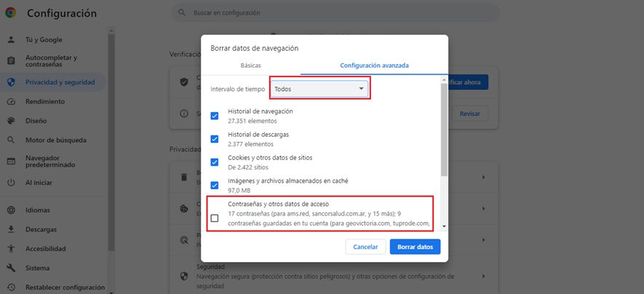Screen dimensions: 644x294
Task: Open the Diseño palette icon
Action: (11, 121)
